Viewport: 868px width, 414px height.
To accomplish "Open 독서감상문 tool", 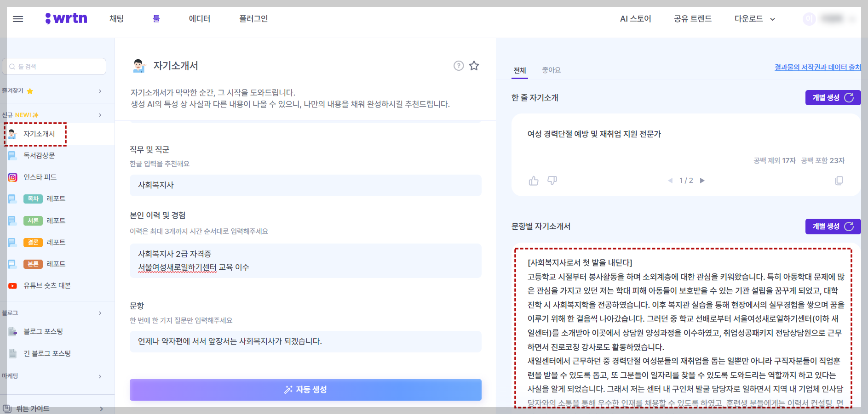I will point(39,156).
